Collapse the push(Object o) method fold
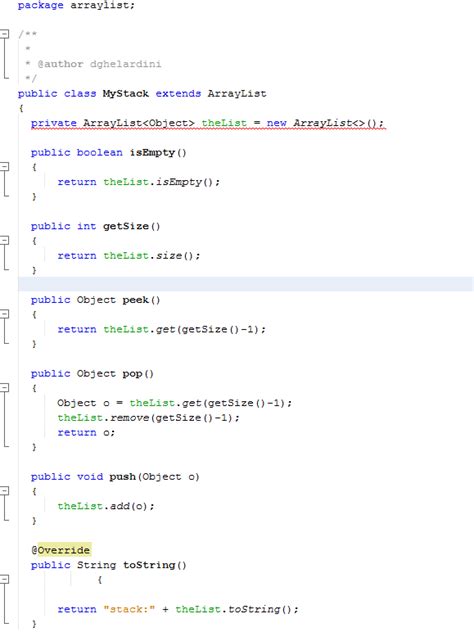Screen dimensions: 474x632 (4, 491)
